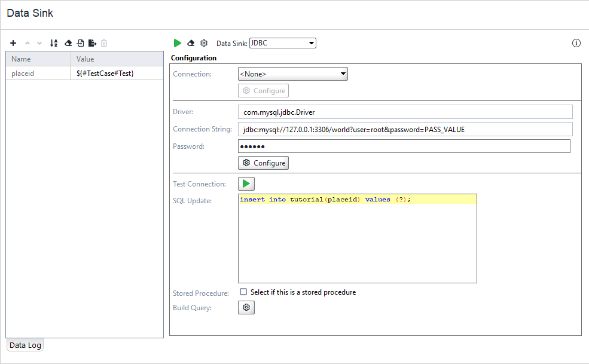Move the selected property down

click(x=38, y=43)
